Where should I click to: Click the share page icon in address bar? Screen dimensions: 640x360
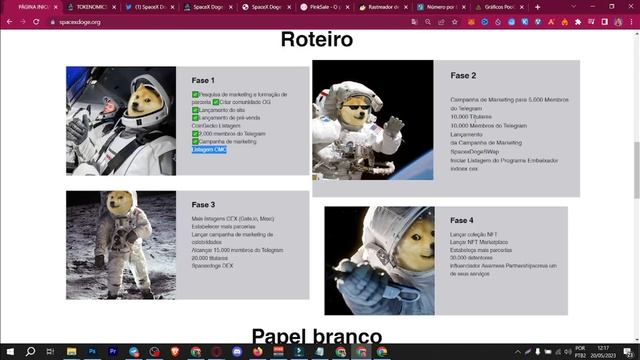point(441,22)
